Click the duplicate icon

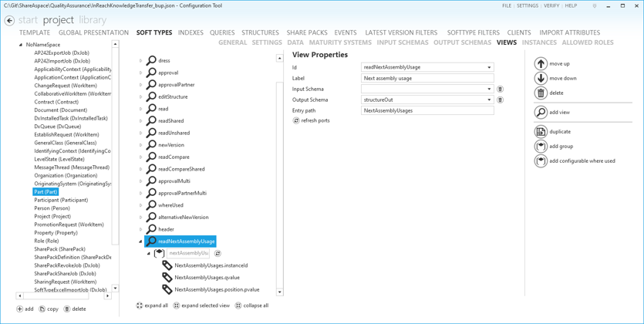click(541, 132)
